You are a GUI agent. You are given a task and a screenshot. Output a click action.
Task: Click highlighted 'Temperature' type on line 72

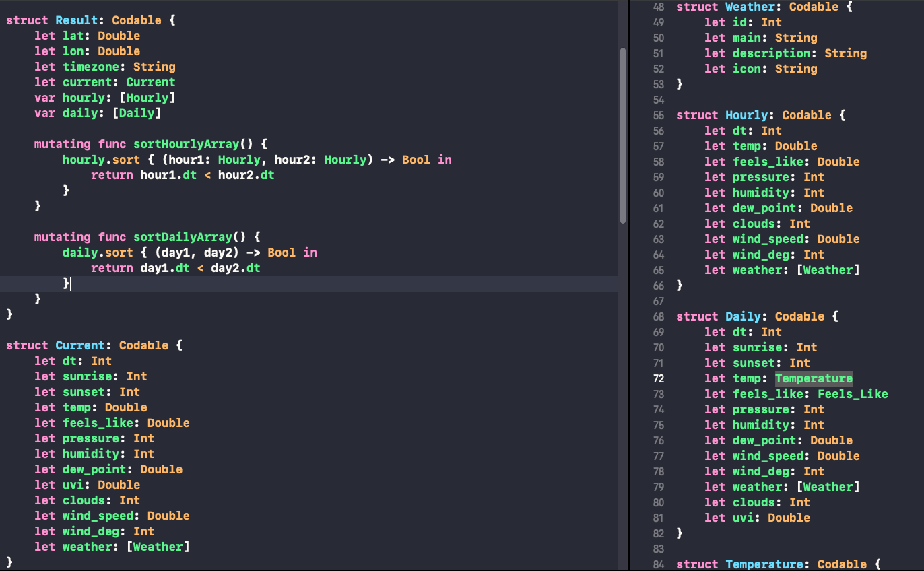coord(814,378)
